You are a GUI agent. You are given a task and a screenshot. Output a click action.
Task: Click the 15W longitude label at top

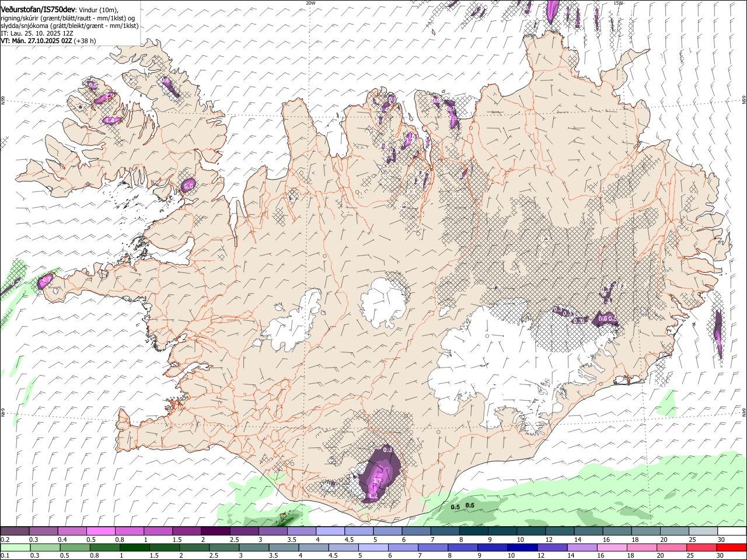click(x=618, y=3)
